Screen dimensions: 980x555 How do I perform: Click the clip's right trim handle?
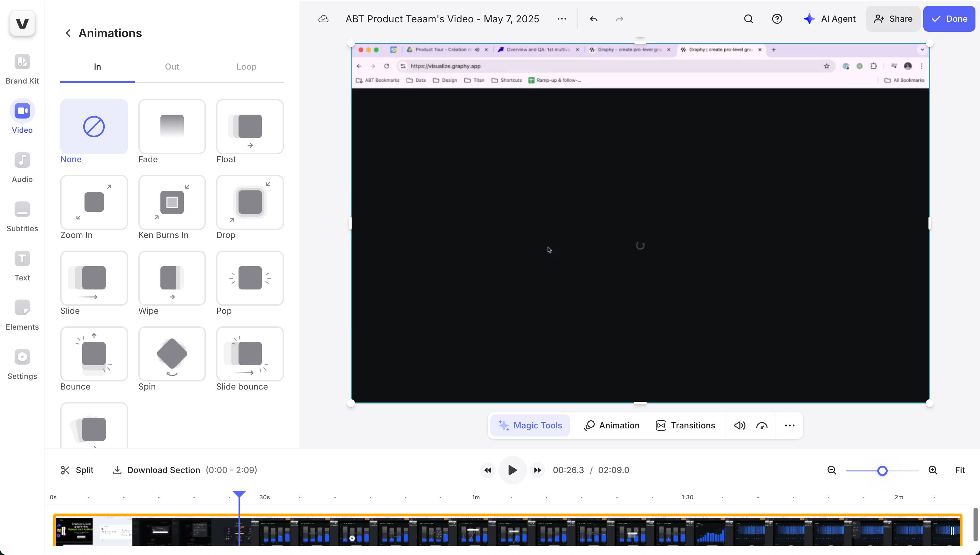[x=952, y=531]
